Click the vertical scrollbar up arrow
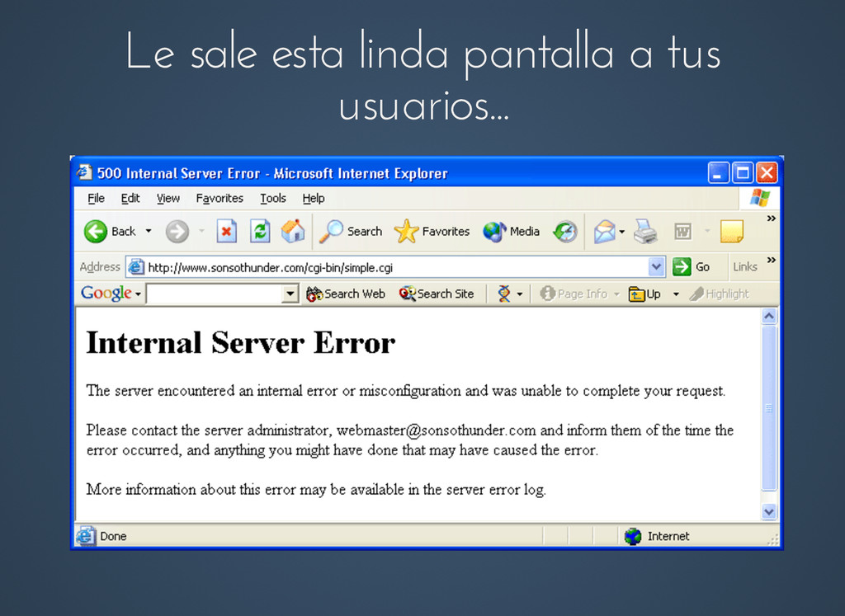Image resolution: width=845 pixels, height=616 pixels. pyautogui.click(x=769, y=316)
